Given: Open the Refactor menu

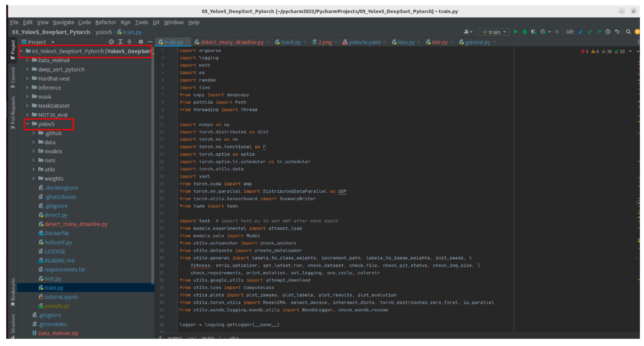Looking at the screenshot, I should pos(105,22).
